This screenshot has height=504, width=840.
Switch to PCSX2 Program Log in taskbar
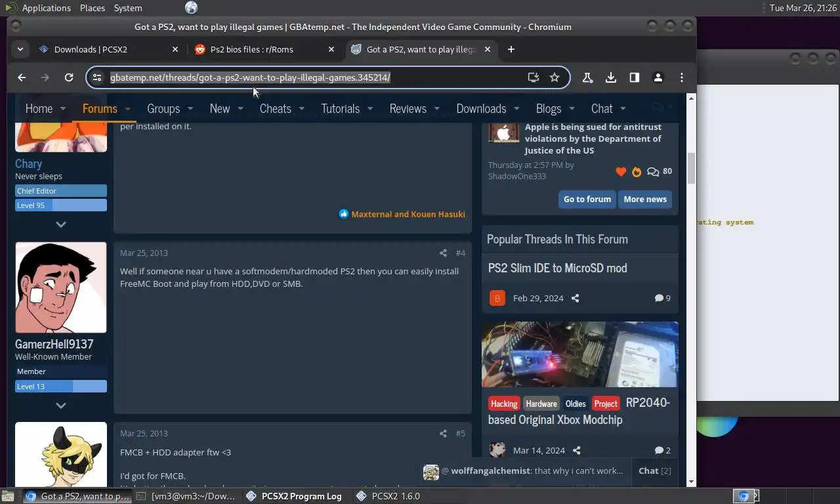pyautogui.click(x=294, y=496)
